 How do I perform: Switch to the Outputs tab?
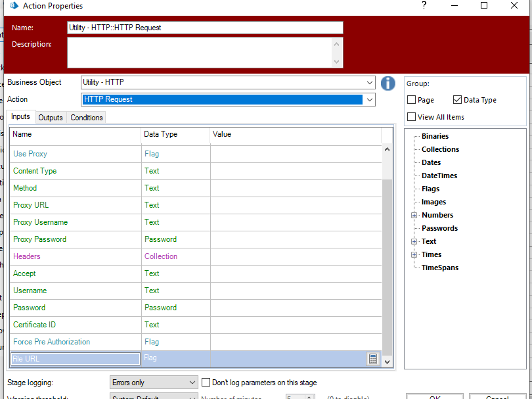(51, 118)
